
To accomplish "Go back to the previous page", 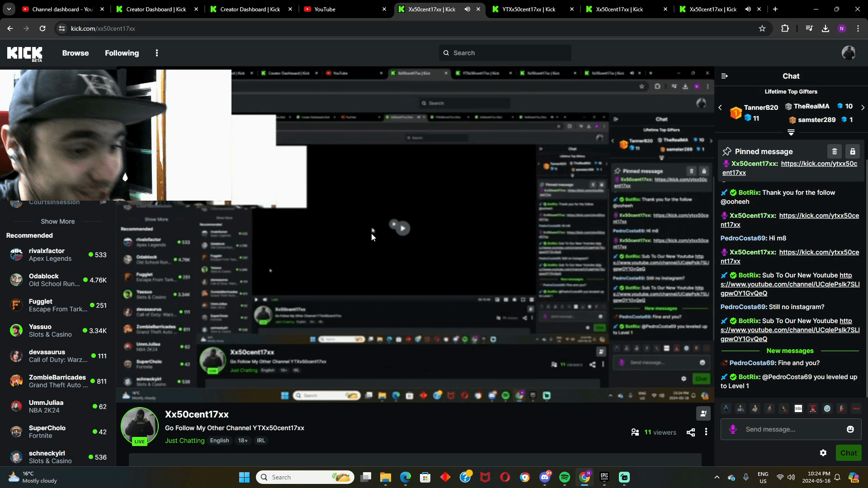I will coord(10,28).
